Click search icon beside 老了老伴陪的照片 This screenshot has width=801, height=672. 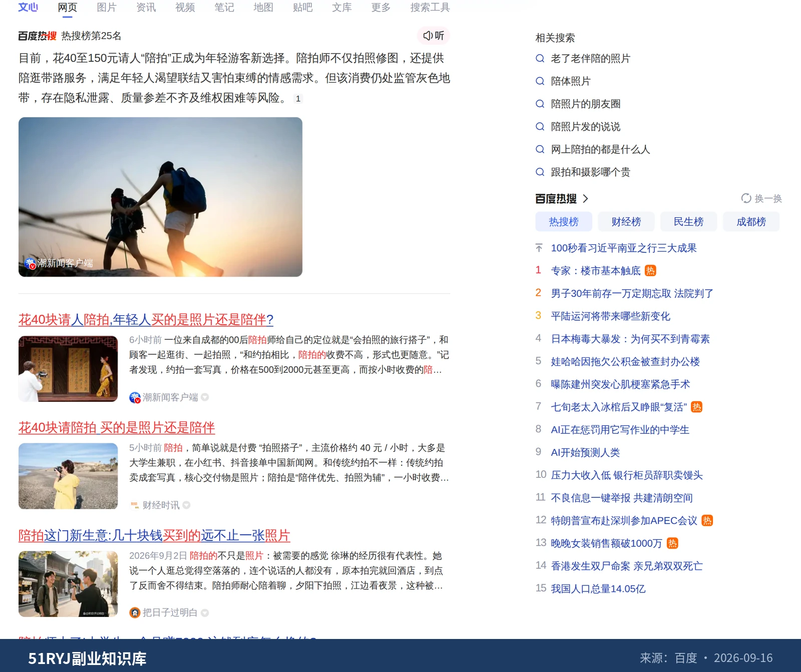tap(540, 59)
